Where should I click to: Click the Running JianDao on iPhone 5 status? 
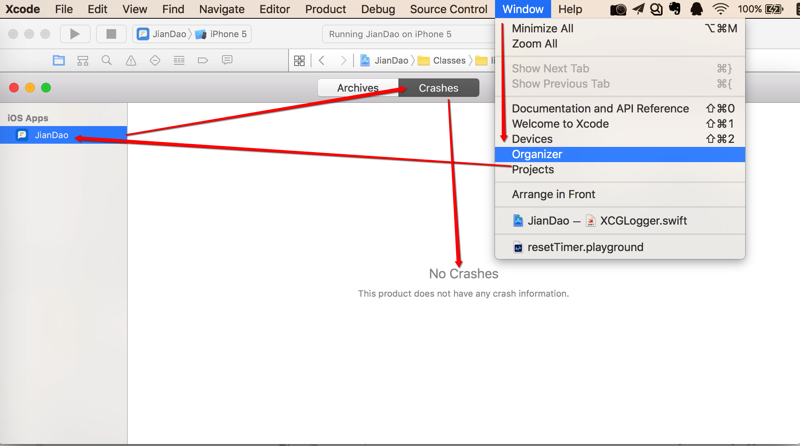click(390, 34)
